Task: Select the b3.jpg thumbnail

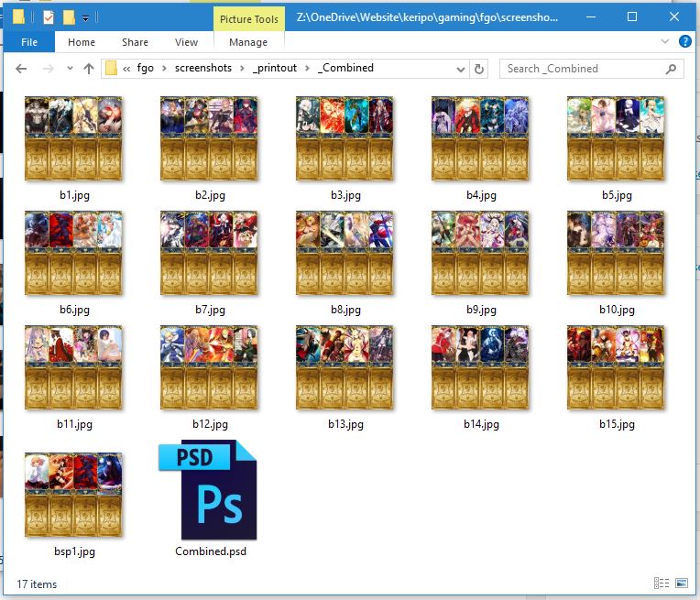Action: coord(345,139)
